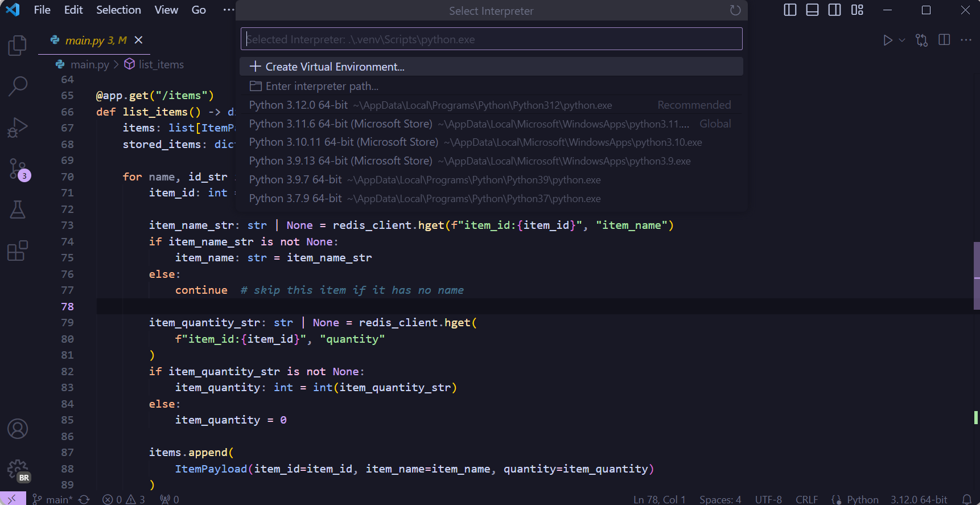Click the Accounts icon

pyautogui.click(x=17, y=429)
